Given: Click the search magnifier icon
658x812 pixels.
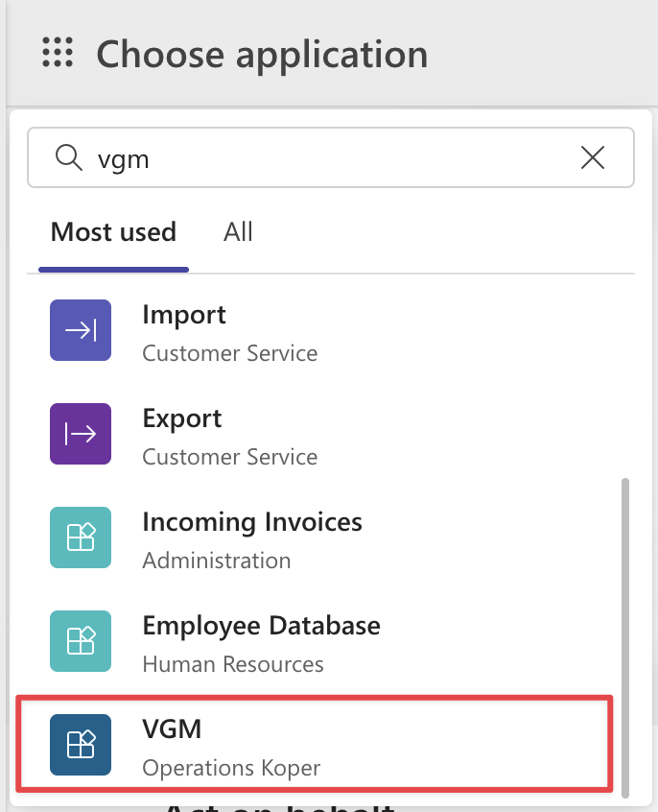Looking at the screenshot, I should (69, 157).
